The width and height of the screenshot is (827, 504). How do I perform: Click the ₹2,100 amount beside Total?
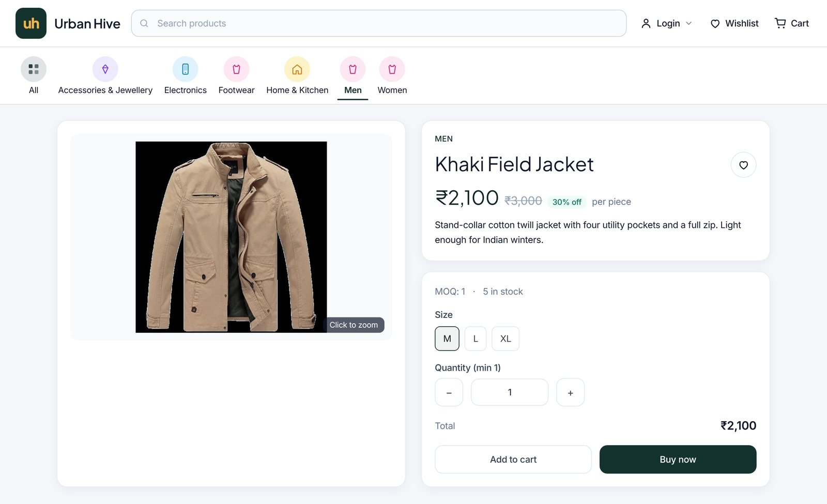click(x=738, y=425)
